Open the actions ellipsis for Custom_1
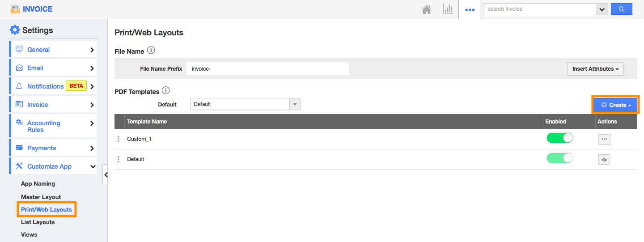The image size is (644, 242). 604,139
